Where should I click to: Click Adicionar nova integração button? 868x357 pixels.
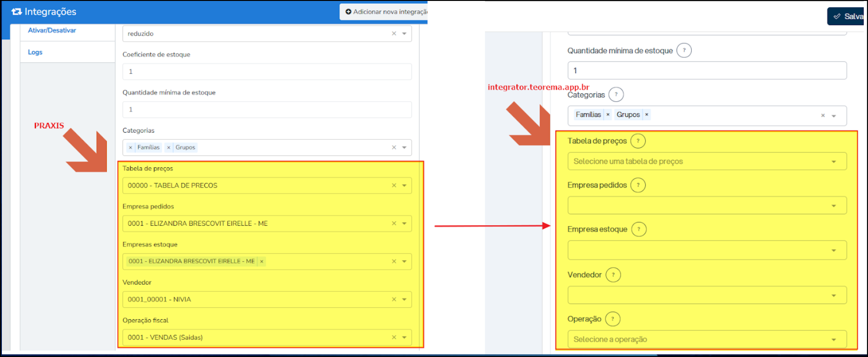pos(385,12)
